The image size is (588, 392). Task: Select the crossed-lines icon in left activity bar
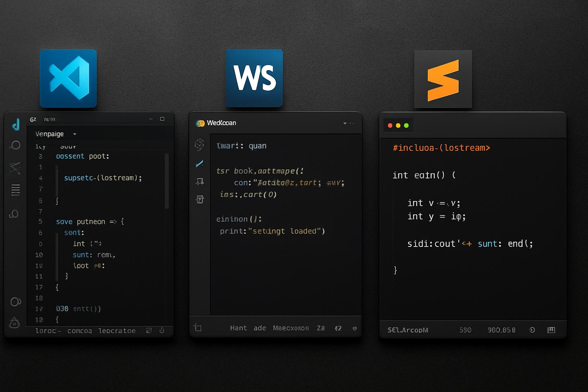coord(15,168)
